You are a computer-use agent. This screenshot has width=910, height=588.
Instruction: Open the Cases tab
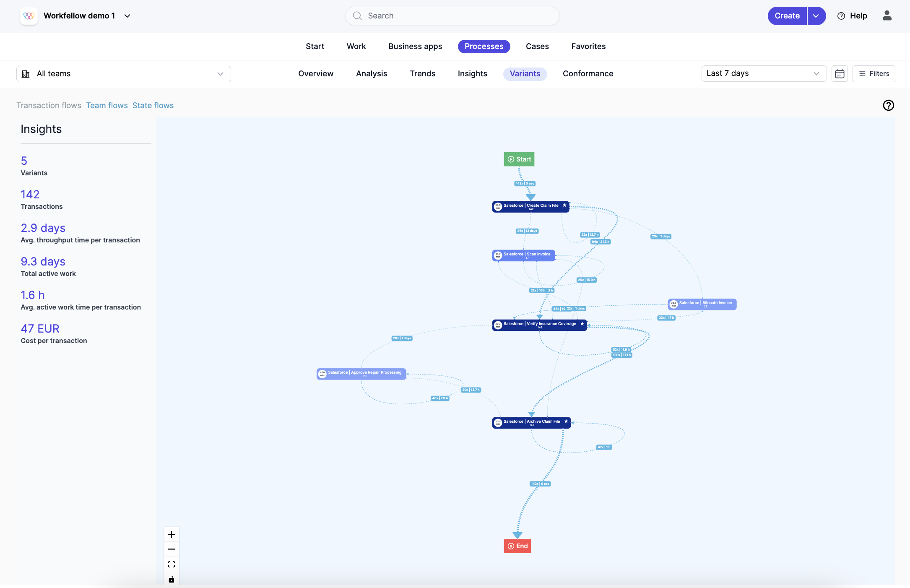pyautogui.click(x=537, y=47)
